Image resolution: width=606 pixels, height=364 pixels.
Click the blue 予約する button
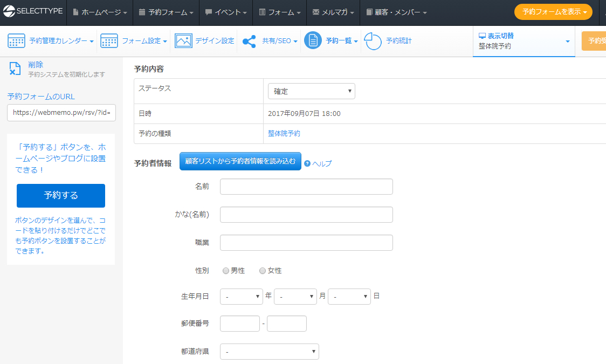pos(61,195)
